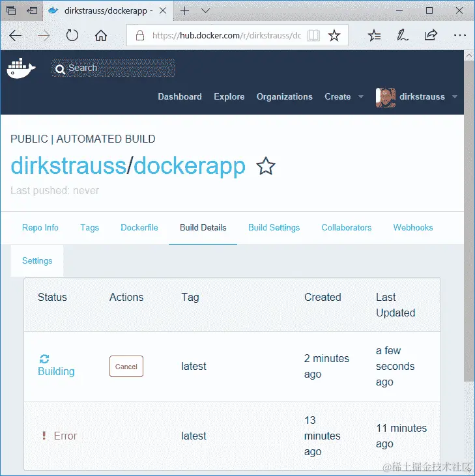Switch to the Collaborators tab
The height and width of the screenshot is (476, 475).
pyautogui.click(x=347, y=227)
